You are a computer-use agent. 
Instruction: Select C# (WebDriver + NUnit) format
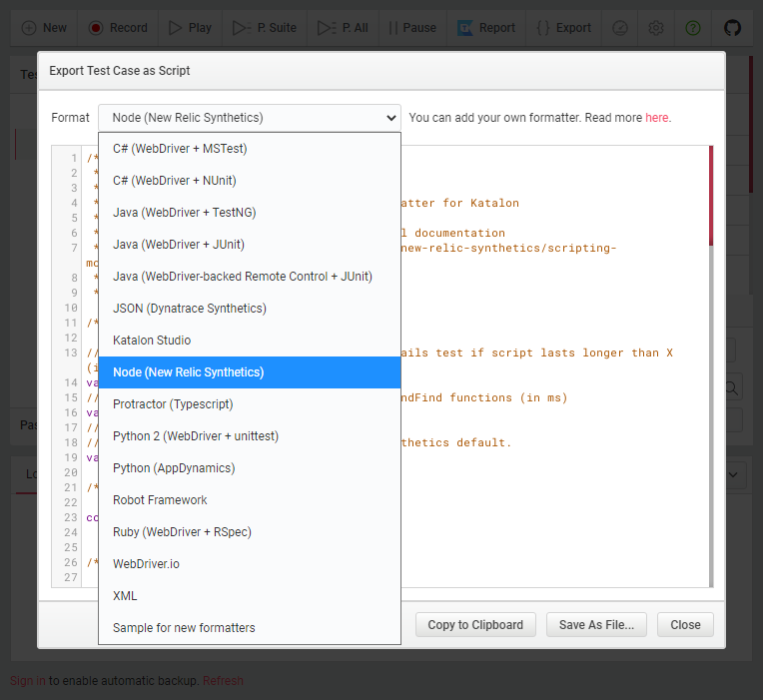point(250,181)
